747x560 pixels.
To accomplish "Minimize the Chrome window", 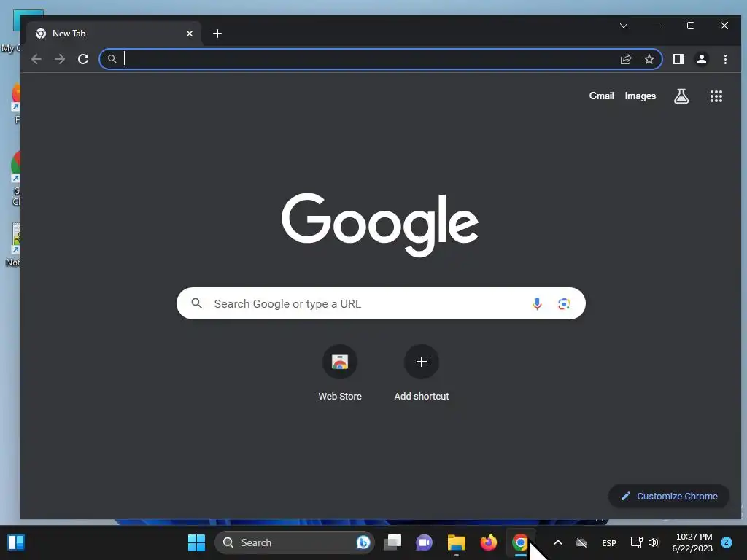I will pyautogui.click(x=657, y=26).
